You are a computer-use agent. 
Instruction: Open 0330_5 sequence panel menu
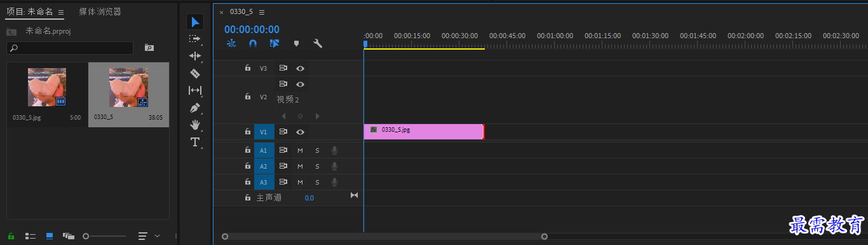[x=262, y=12]
